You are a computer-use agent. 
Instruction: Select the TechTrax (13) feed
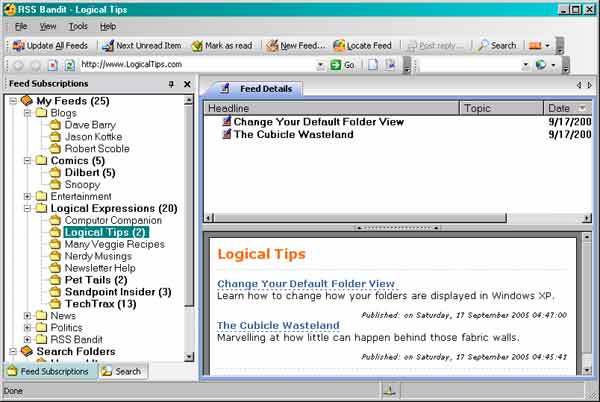[101, 304]
